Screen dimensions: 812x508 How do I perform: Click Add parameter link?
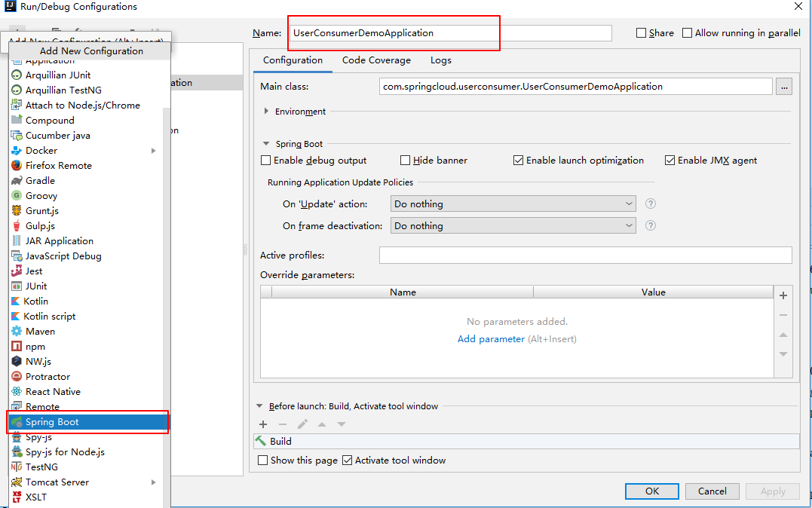(491, 338)
